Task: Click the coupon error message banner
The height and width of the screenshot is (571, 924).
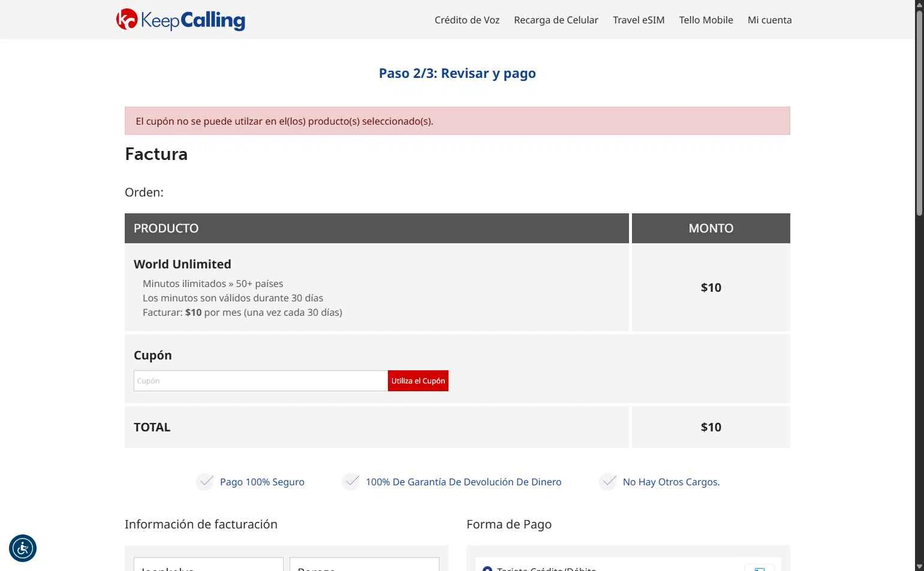Action: 458,121
